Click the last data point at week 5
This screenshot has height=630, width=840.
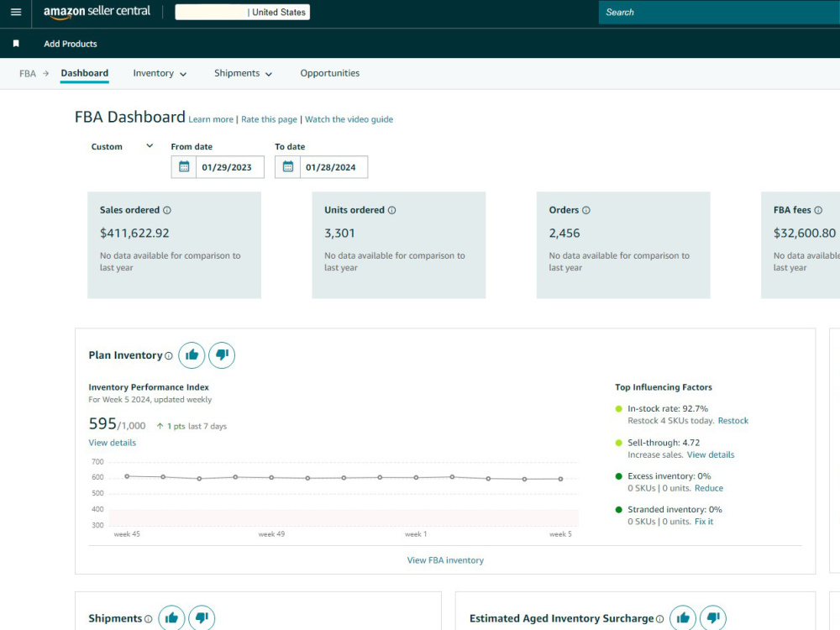click(560, 479)
